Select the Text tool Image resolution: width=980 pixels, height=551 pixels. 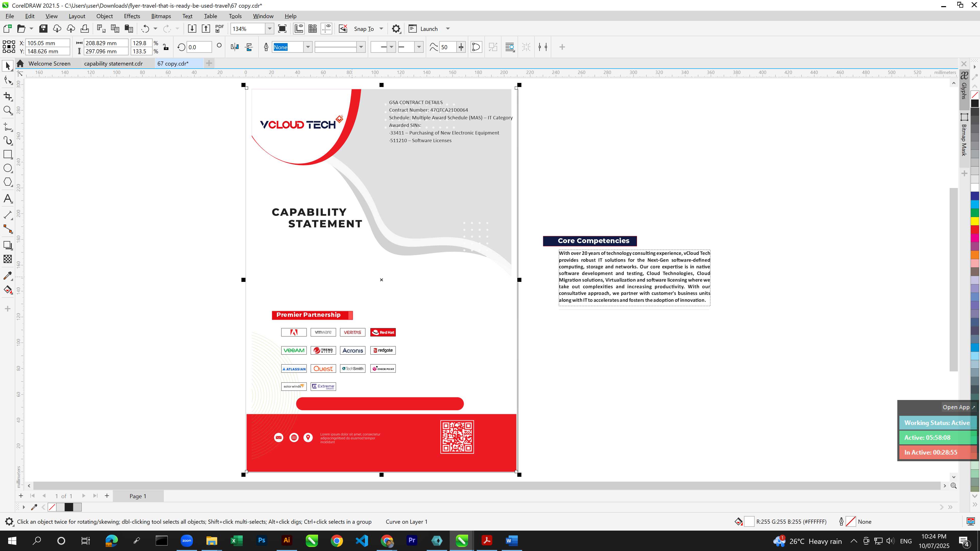pyautogui.click(x=8, y=198)
